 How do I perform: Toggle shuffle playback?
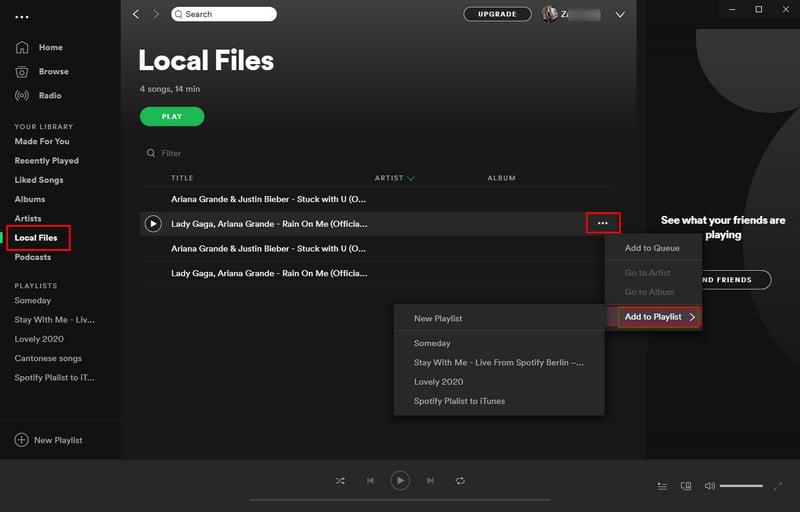[340, 481]
